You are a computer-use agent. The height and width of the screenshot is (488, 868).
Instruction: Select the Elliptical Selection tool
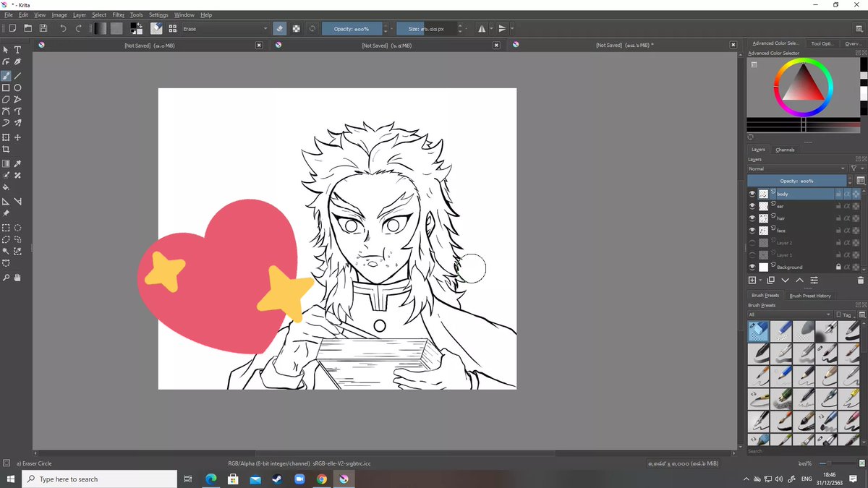point(18,228)
